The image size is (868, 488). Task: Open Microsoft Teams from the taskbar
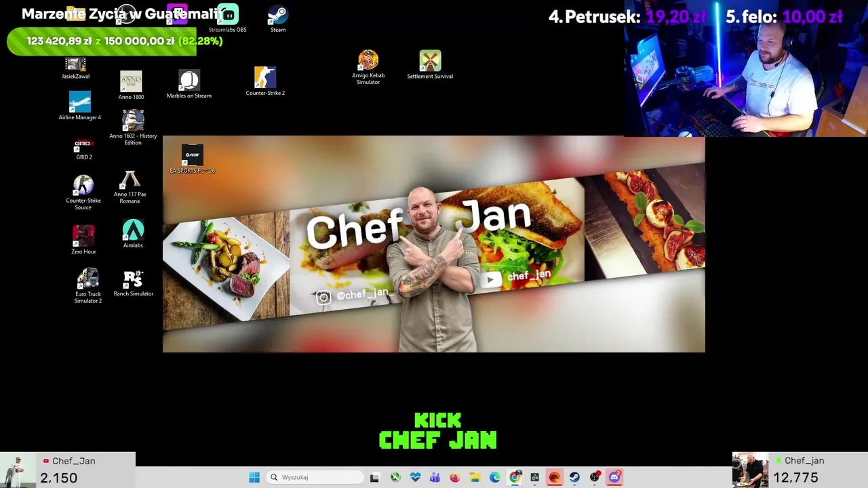pos(435,477)
